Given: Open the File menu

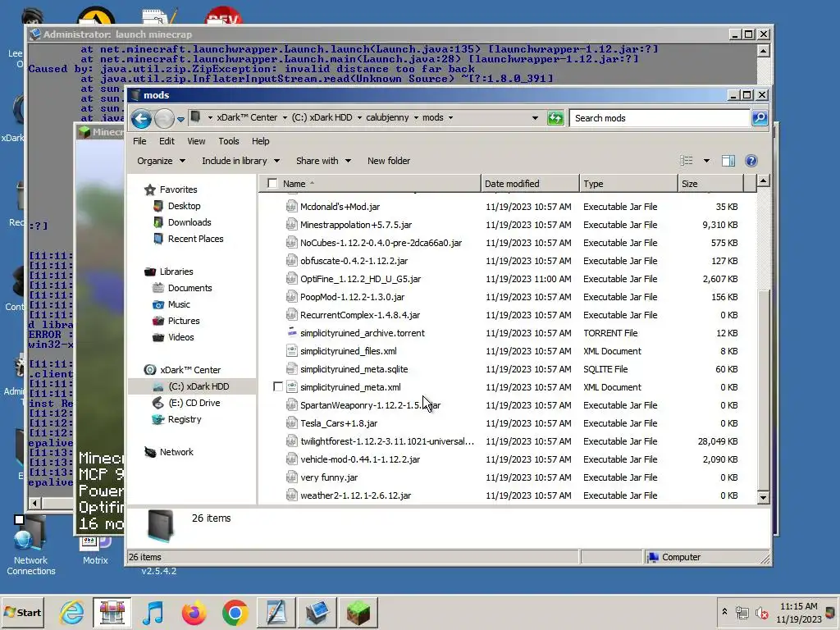Looking at the screenshot, I should (139, 141).
